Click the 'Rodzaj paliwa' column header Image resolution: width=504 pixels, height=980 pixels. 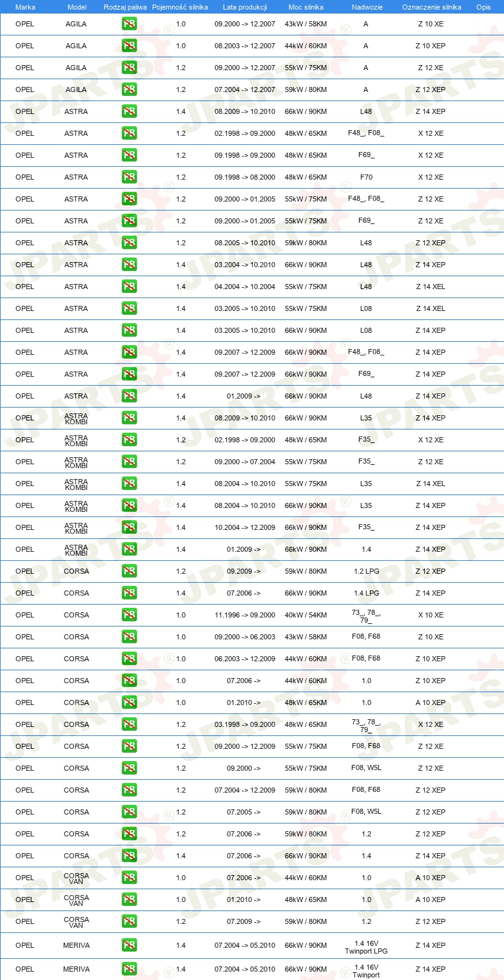coord(125,6)
